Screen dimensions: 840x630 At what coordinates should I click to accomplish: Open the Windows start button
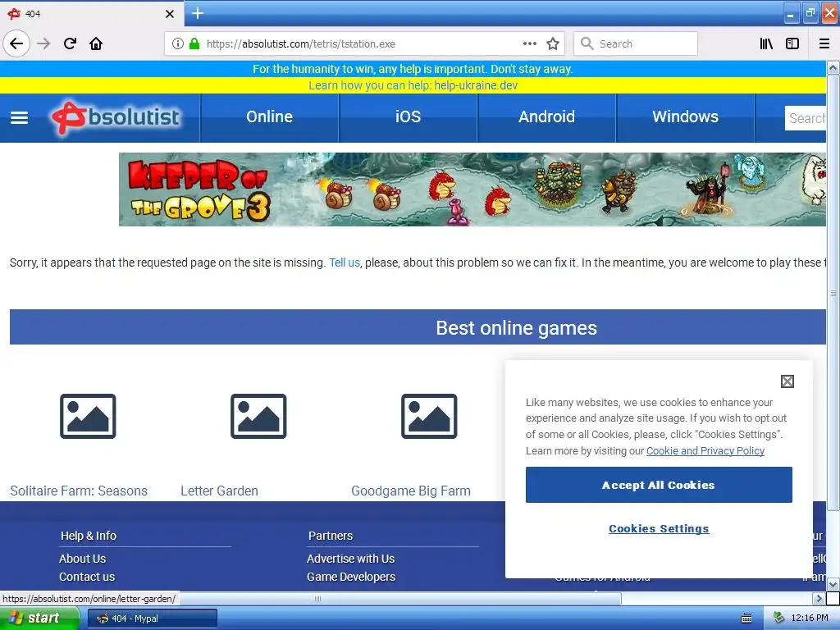(x=39, y=619)
